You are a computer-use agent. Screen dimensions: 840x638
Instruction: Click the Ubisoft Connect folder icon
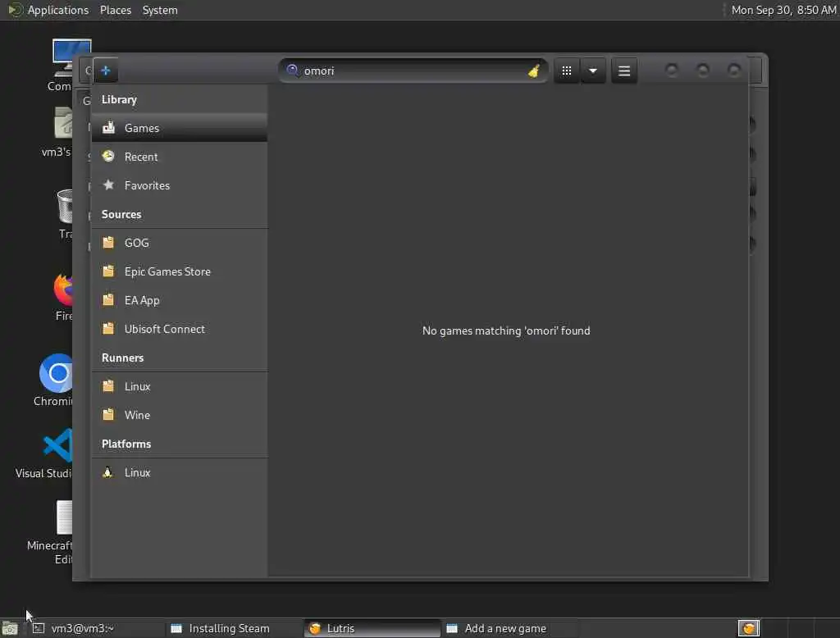tap(109, 328)
